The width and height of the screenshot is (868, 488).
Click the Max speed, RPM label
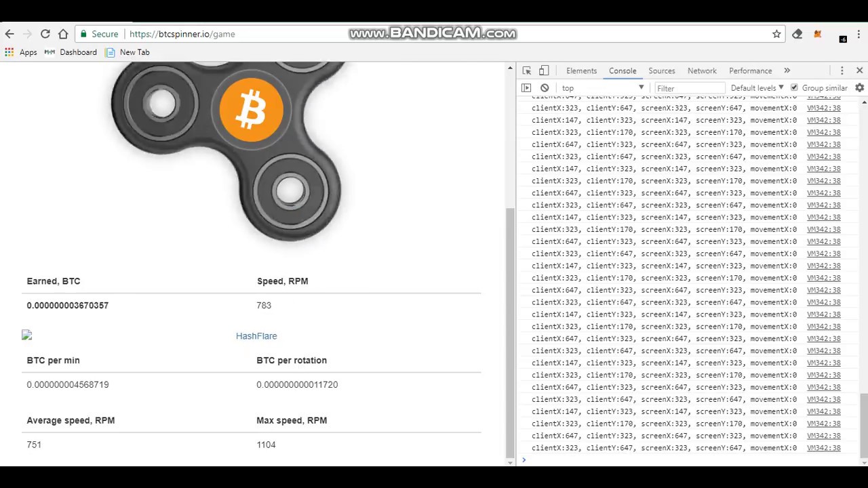[x=292, y=421]
